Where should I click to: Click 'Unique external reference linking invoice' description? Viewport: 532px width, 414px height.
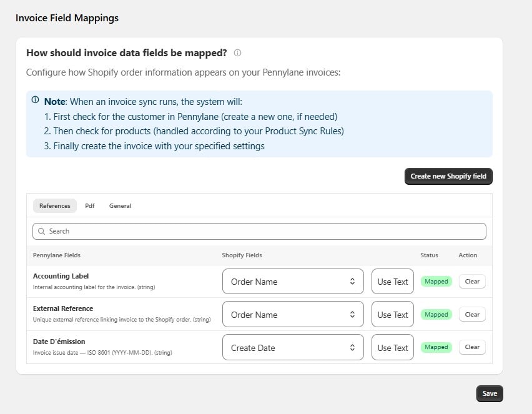click(x=122, y=320)
